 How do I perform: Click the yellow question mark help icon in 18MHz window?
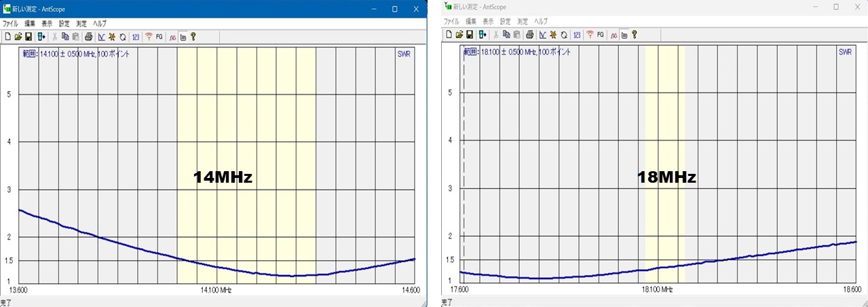634,34
